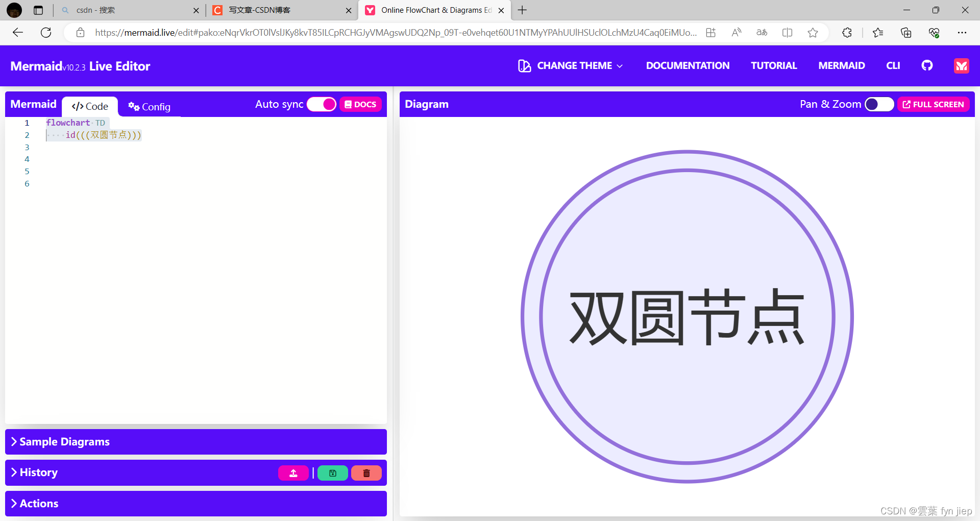Click the read aloud icon
This screenshot has width=980, height=521.
[x=736, y=33]
